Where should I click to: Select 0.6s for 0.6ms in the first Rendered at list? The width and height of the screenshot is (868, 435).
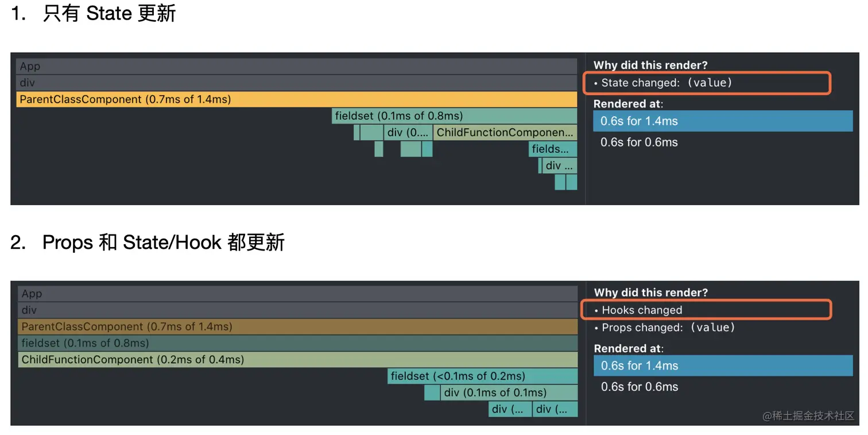(639, 142)
